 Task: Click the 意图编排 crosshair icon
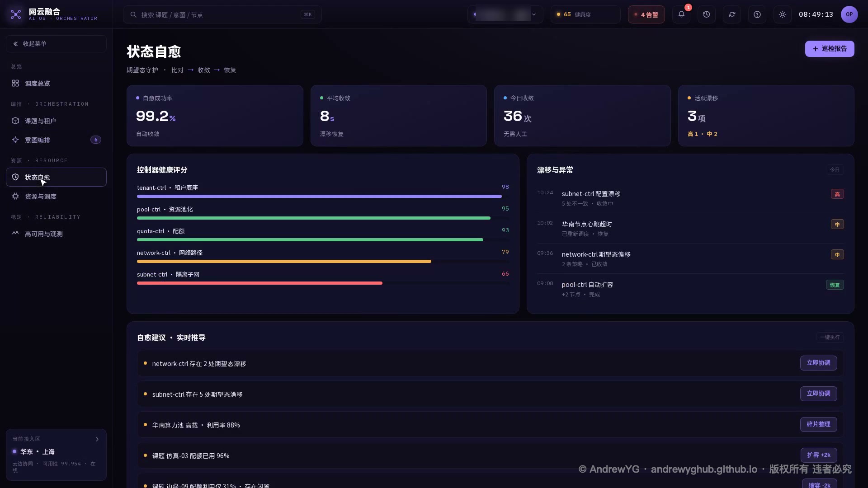click(x=15, y=140)
